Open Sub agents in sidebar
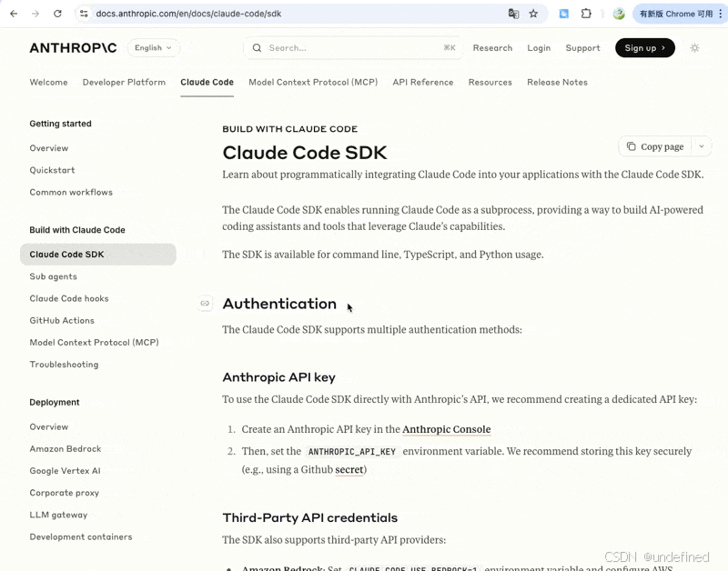Viewport: 728px width, 571px height. click(54, 276)
